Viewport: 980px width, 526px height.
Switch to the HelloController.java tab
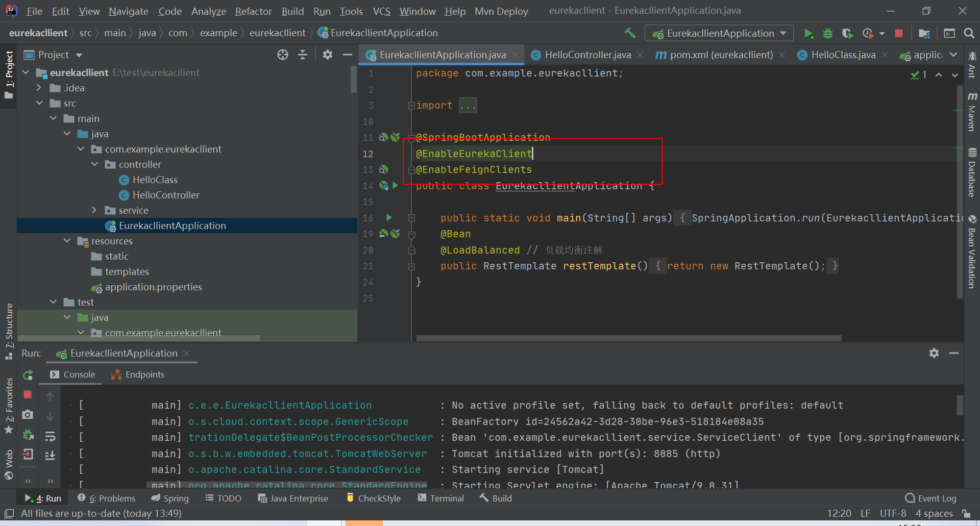pyautogui.click(x=587, y=55)
